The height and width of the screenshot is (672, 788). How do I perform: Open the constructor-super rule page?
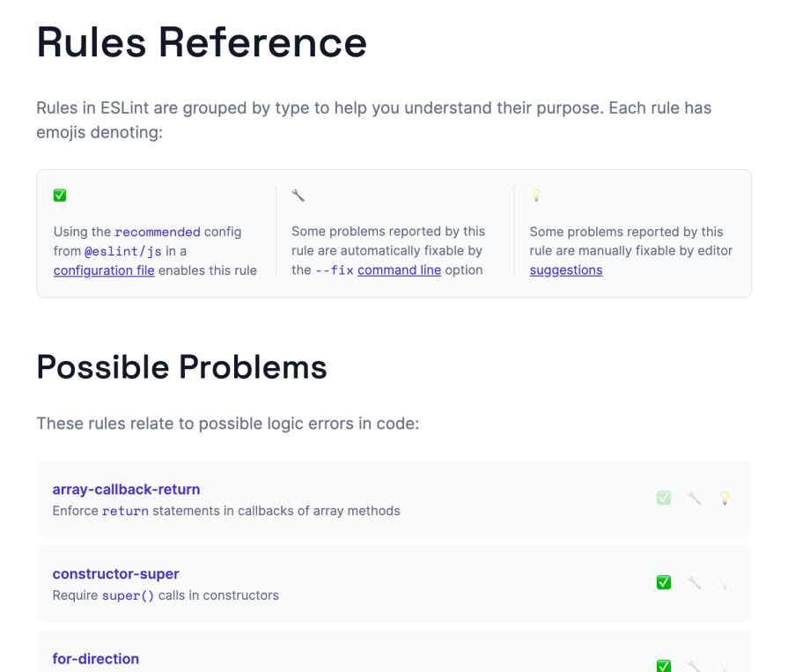click(x=115, y=573)
